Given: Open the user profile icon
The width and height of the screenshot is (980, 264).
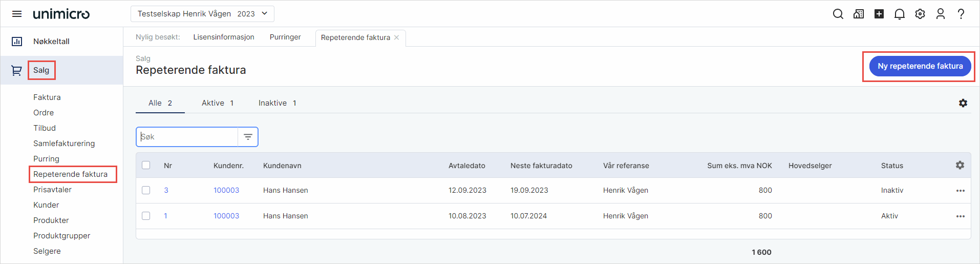Looking at the screenshot, I should click(x=940, y=14).
